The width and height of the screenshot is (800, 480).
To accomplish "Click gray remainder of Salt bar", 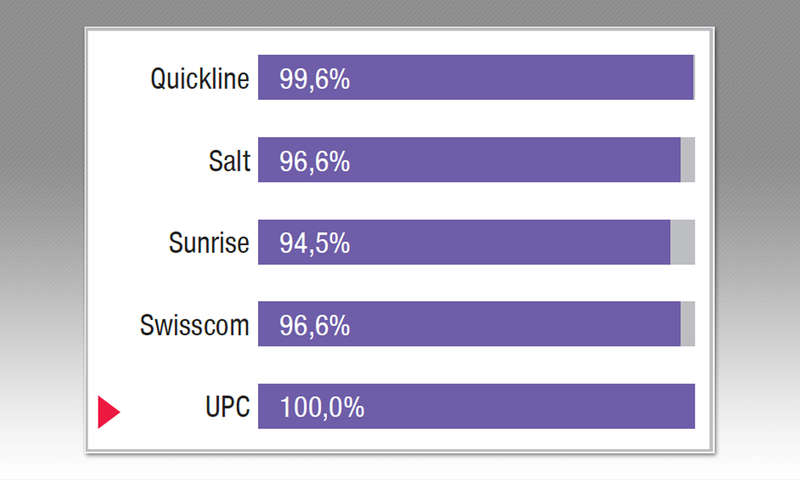I will pos(688,160).
